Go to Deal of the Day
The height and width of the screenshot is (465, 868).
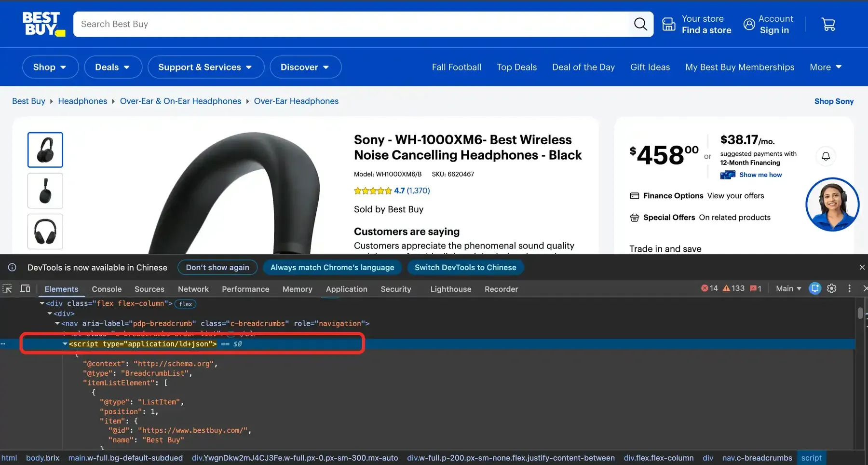583,67
